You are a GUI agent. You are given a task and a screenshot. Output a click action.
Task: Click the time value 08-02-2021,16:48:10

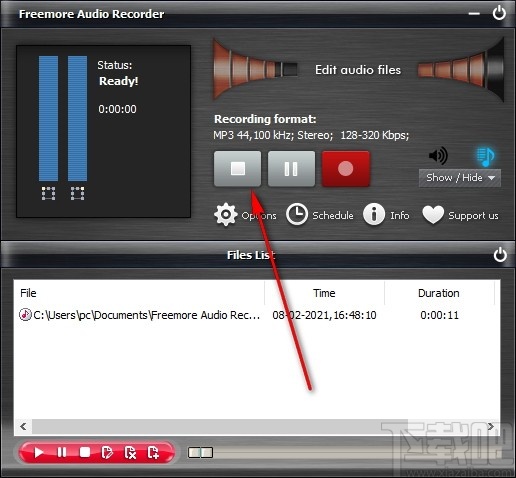pyautogui.click(x=324, y=315)
